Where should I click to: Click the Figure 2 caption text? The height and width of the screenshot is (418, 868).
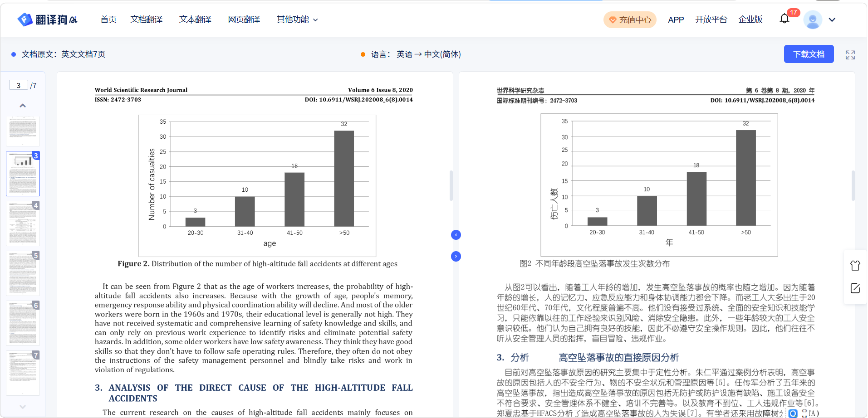click(257, 264)
